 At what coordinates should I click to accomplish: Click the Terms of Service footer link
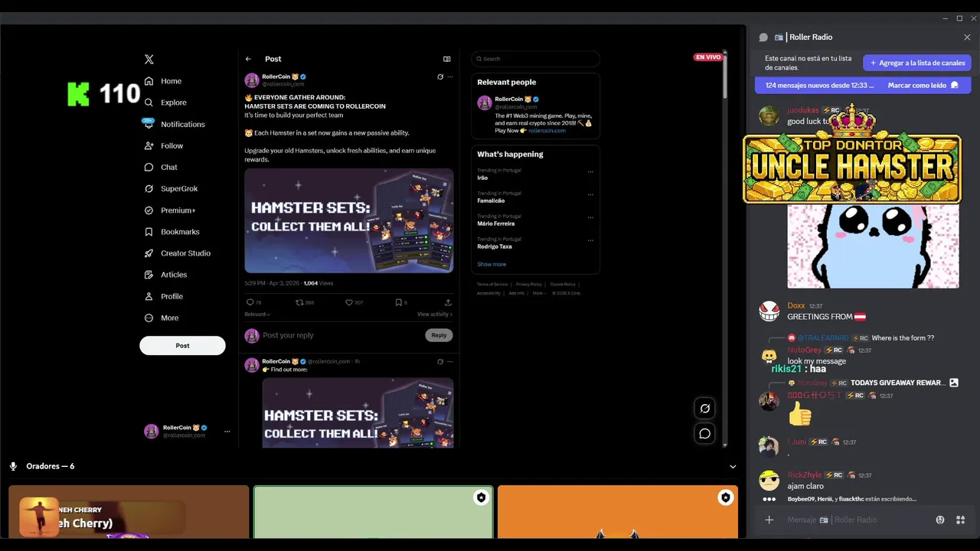(492, 284)
